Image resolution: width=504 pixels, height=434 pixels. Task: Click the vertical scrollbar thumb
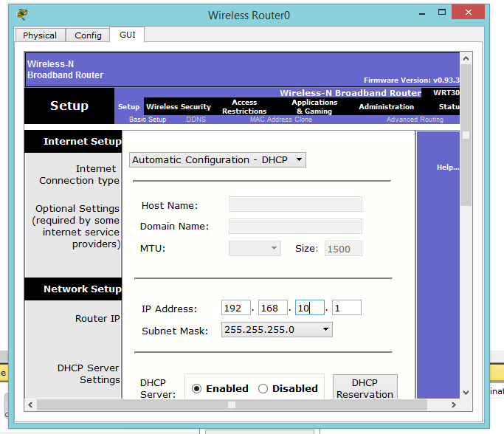pyautogui.click(x=466, y=135)
